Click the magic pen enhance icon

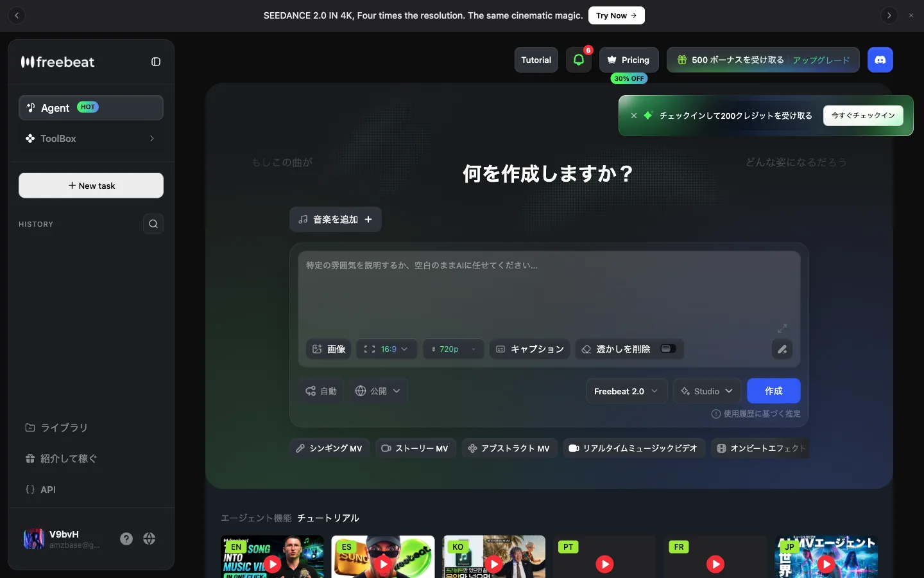pos(782,349)
